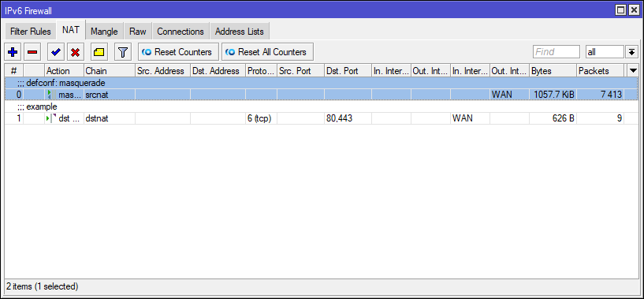The width and height of the screenshot is (644, 299).
Task: Switch to the Filter Rules tab
Action: tap(31, 32)
